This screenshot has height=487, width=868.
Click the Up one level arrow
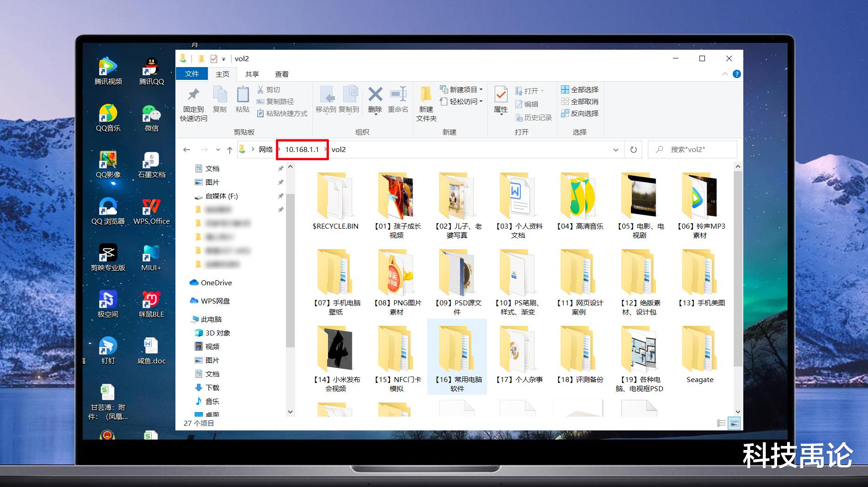click(x=229, y=149)
